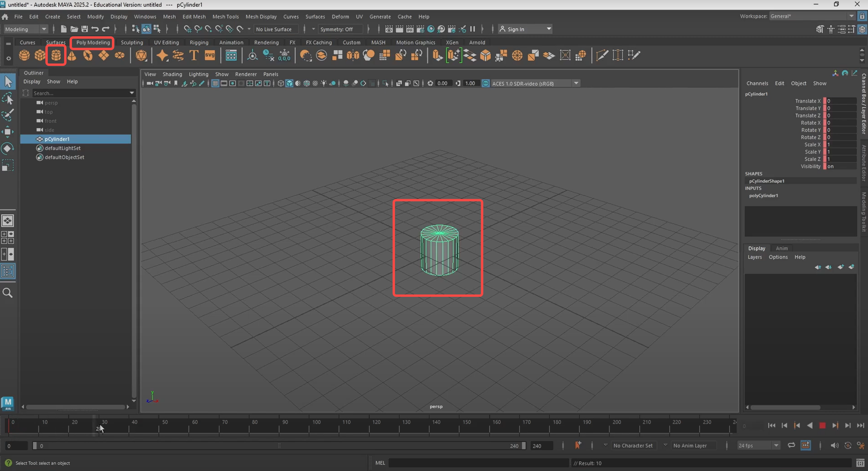Select defaultLightSet in the Outliner

pyautogui.click(x=63, y=148)
